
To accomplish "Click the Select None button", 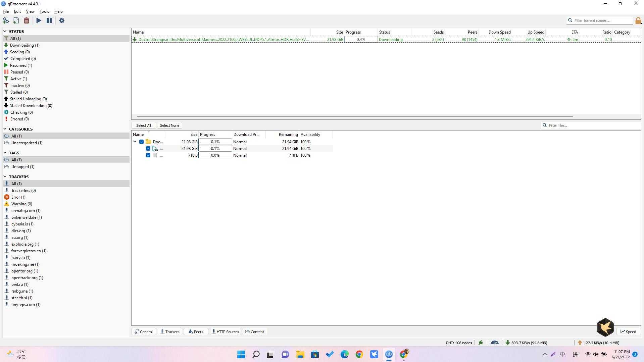I will pyautogui.click(x=169, y=125).
